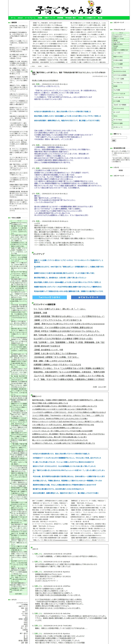Open the Google ranking link
Image resolution: width=138 pixels, height=644 pixels.
(116, 46)
